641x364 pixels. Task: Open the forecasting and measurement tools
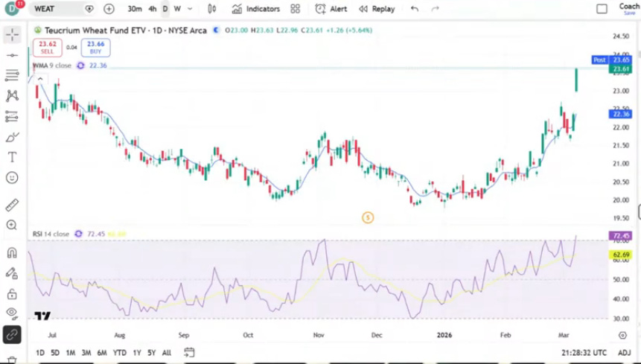point(12,116)
